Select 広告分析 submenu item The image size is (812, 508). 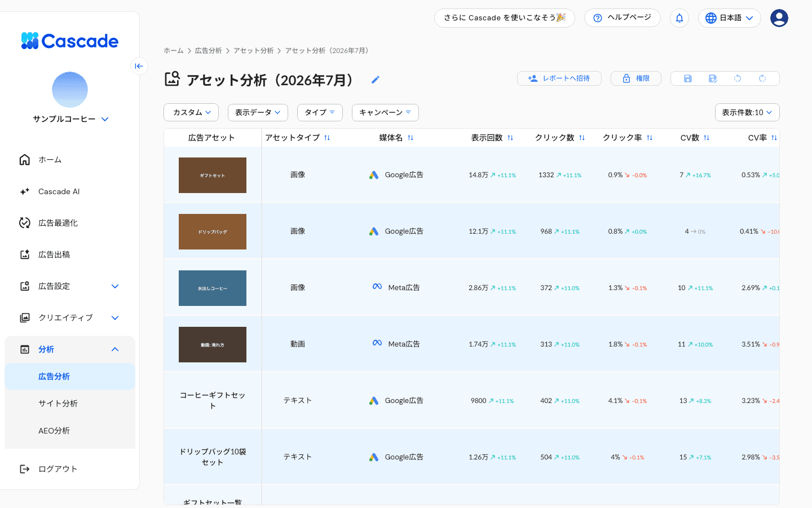70,376
